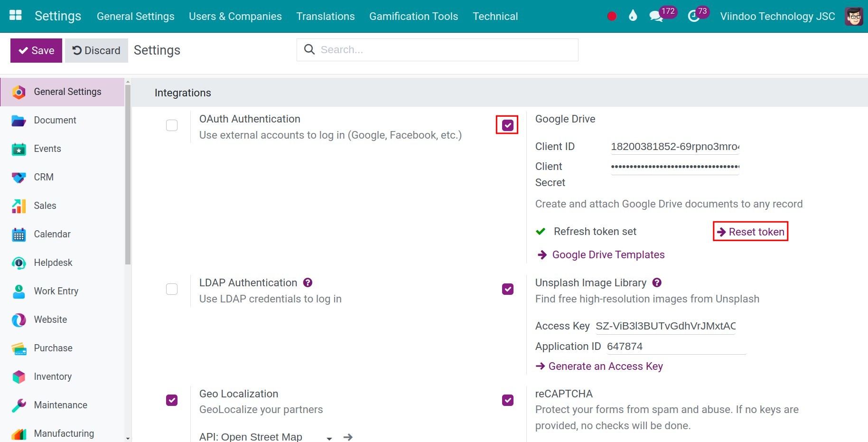Focus the settings Search field
868x442 pixels.
pyautogui.click(x=437, y=50)
